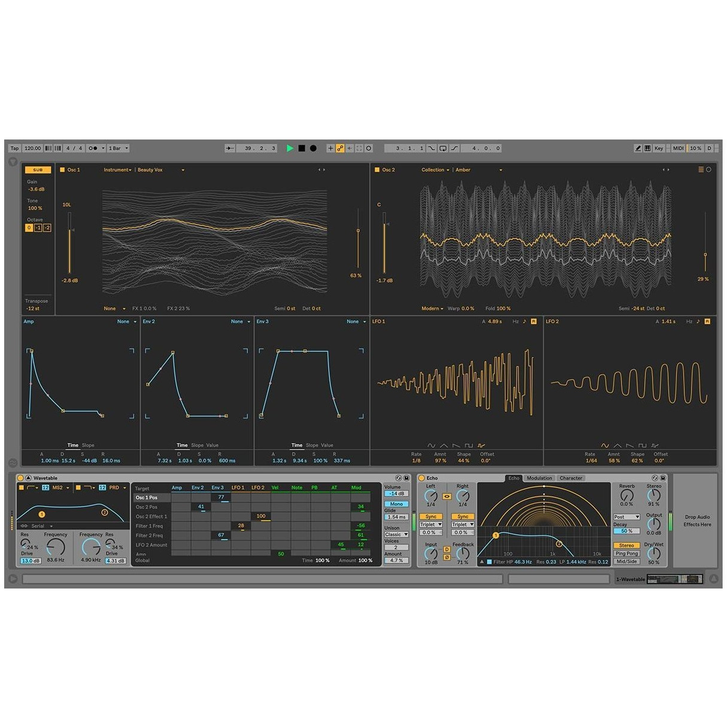
Task: Click the Stop button in transport
Action: pyautogui.click(x=302, y=148)
